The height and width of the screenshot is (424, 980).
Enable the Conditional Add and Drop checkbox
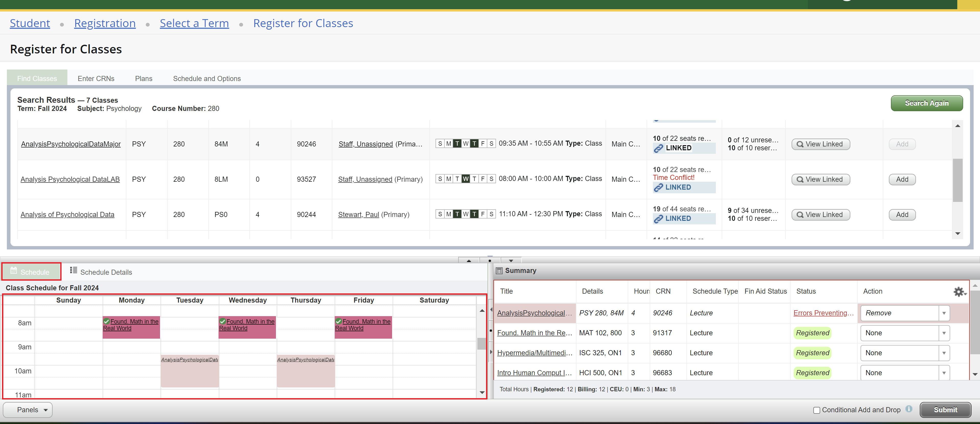click(816, 410)
